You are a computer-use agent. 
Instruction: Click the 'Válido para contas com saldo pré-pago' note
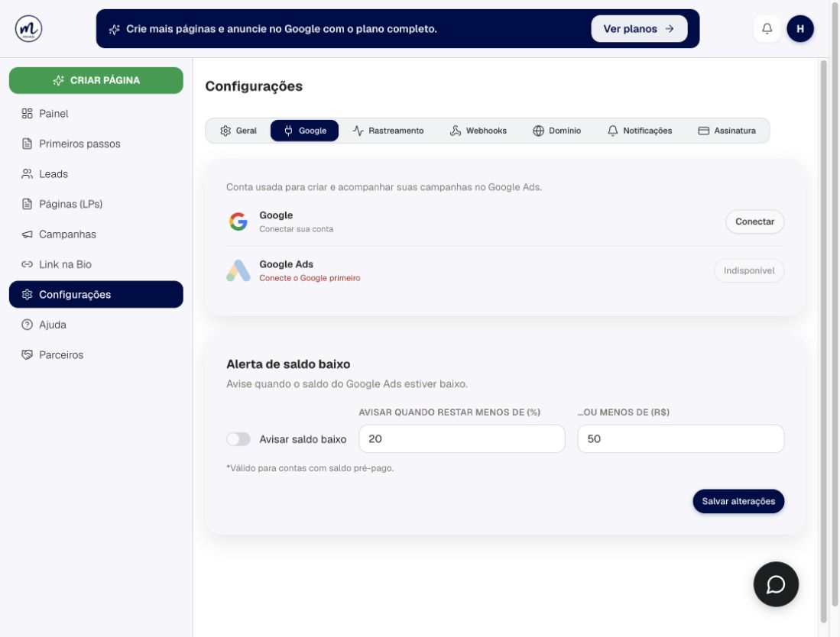(x=310, y=468)
